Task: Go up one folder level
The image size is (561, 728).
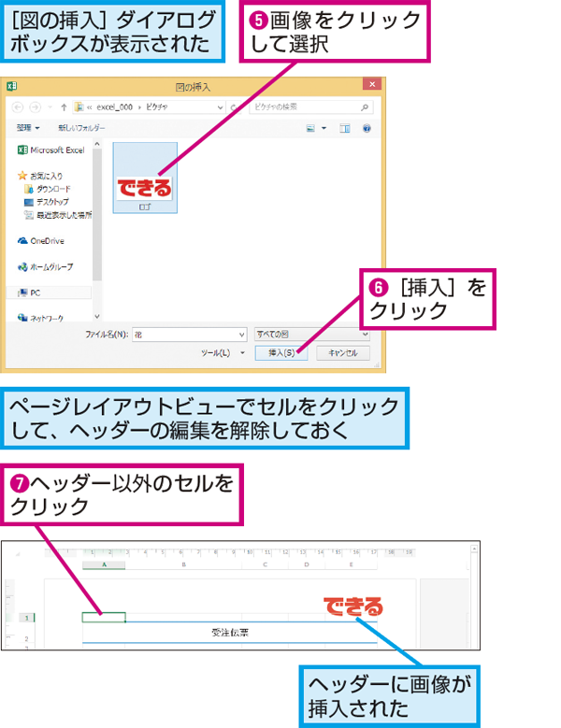Action: coord(64,107)
